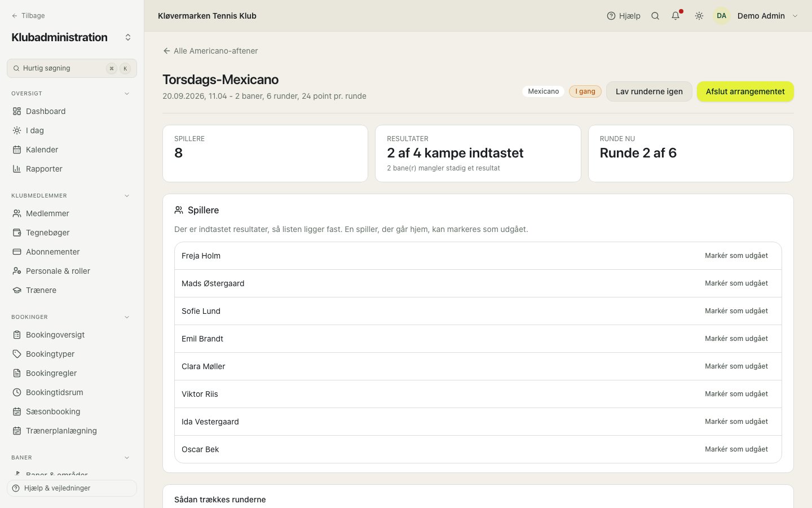Open notifications bell
Image resolution: width=812 pixels, height=508 pixels.
676,16
